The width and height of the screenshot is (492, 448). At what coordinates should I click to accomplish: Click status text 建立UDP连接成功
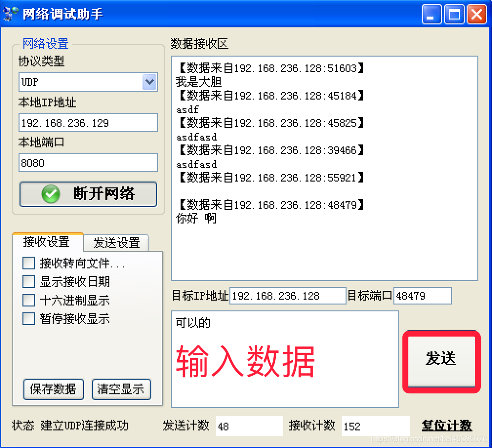(84, 426)
